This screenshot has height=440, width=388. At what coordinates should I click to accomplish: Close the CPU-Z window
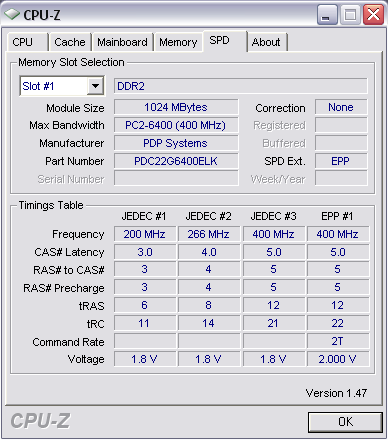coord(373,15)
